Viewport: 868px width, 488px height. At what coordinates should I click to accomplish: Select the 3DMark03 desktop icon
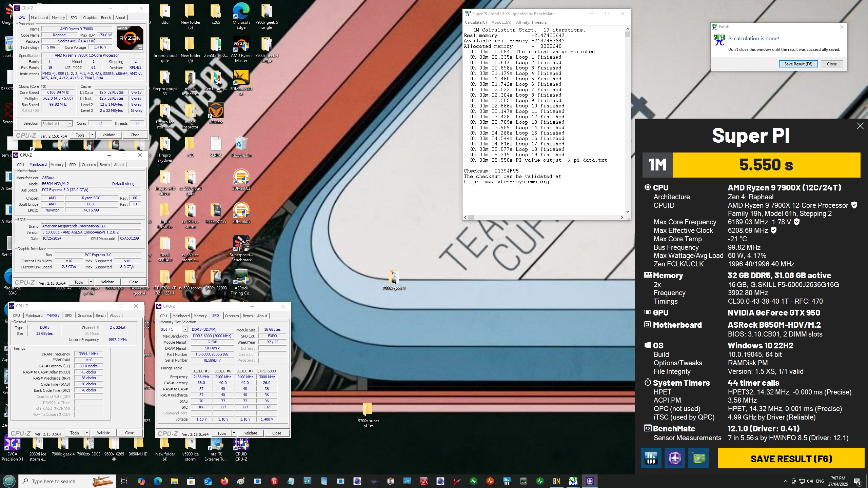coord(241,180)
